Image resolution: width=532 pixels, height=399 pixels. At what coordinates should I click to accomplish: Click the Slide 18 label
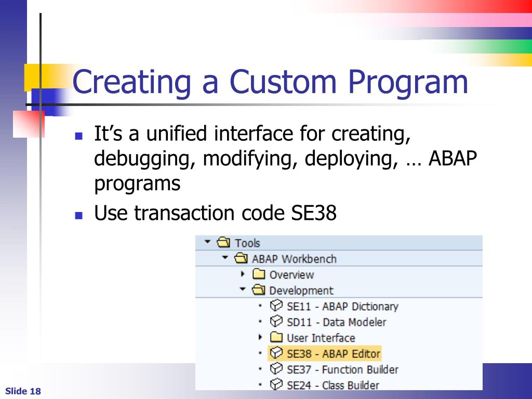click(x=23, y=391)
